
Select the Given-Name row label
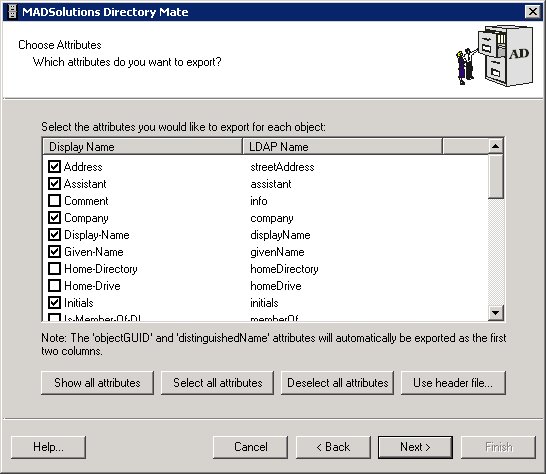94,252
